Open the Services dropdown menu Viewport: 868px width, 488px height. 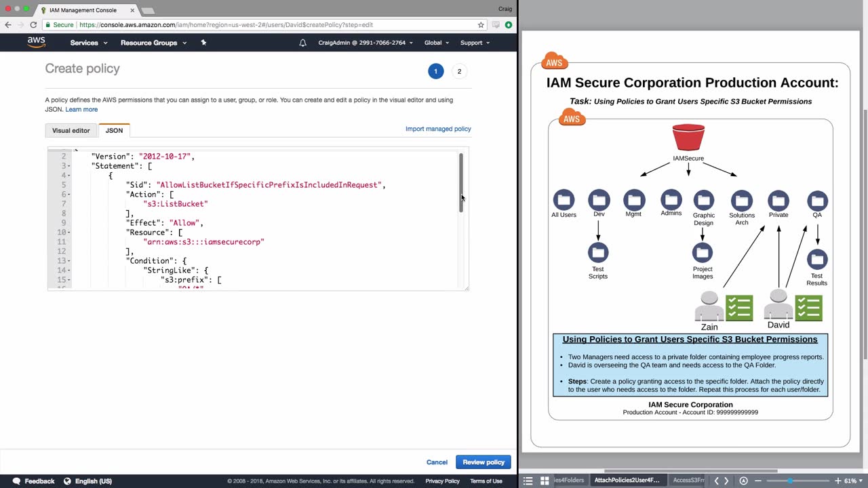pyautogui.click(x=89, y=43)
